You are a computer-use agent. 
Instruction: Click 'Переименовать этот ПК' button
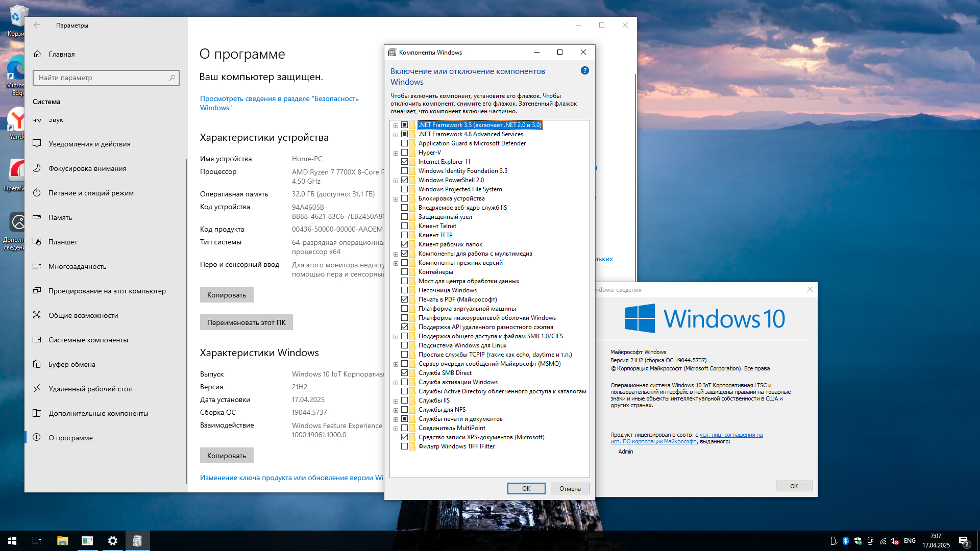pos(246,322)
